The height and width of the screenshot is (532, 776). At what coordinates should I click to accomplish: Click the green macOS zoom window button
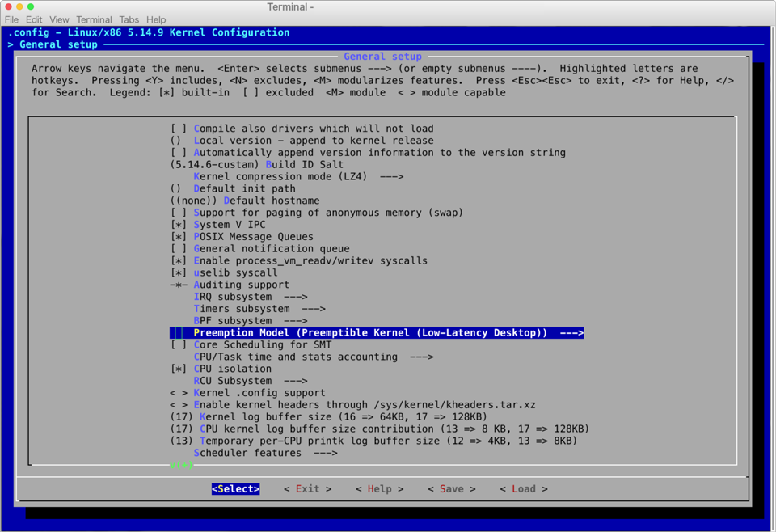31,6
